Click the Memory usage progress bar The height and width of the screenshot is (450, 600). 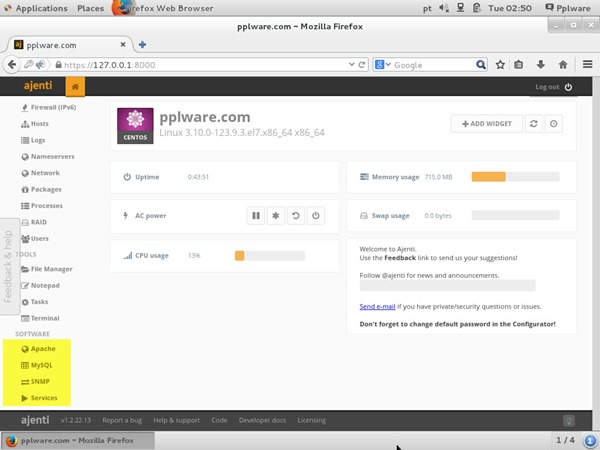515,176
